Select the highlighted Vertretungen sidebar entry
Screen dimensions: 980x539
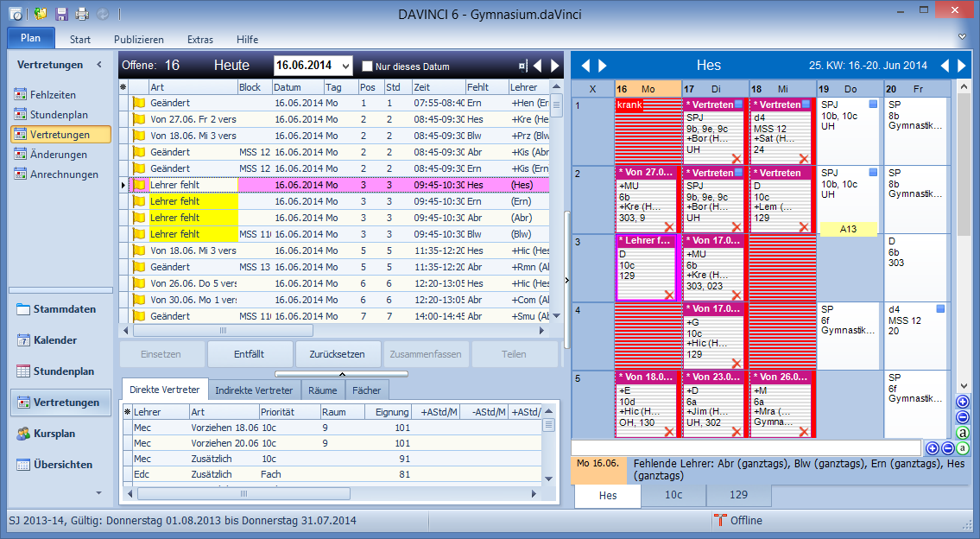point(60,135)
